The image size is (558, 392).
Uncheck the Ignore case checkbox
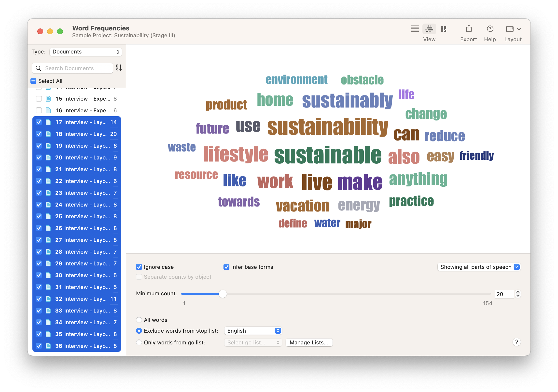pyautogui.click(x=139, y=267)
